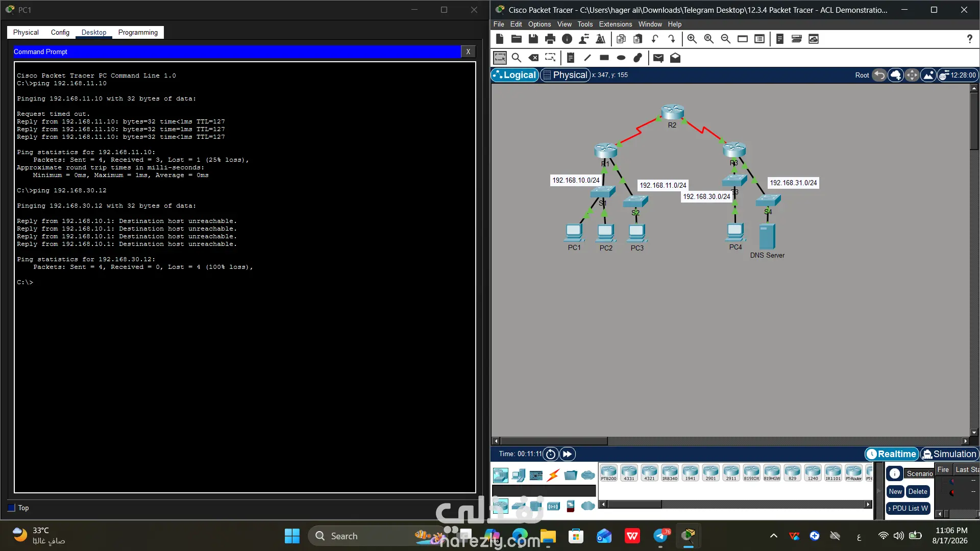
Task: Expand the hidden system tray icons chevron
Action: [x=774, y=536]
